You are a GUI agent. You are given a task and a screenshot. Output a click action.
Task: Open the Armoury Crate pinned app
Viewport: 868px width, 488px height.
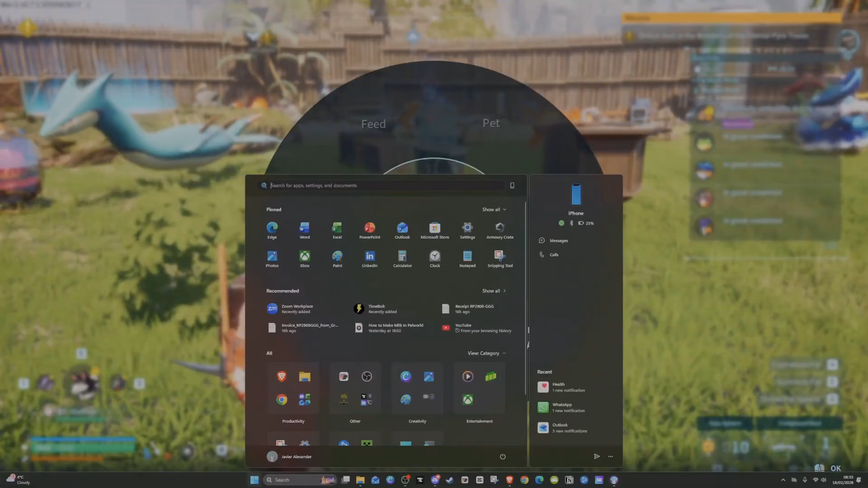click(500, 230)
